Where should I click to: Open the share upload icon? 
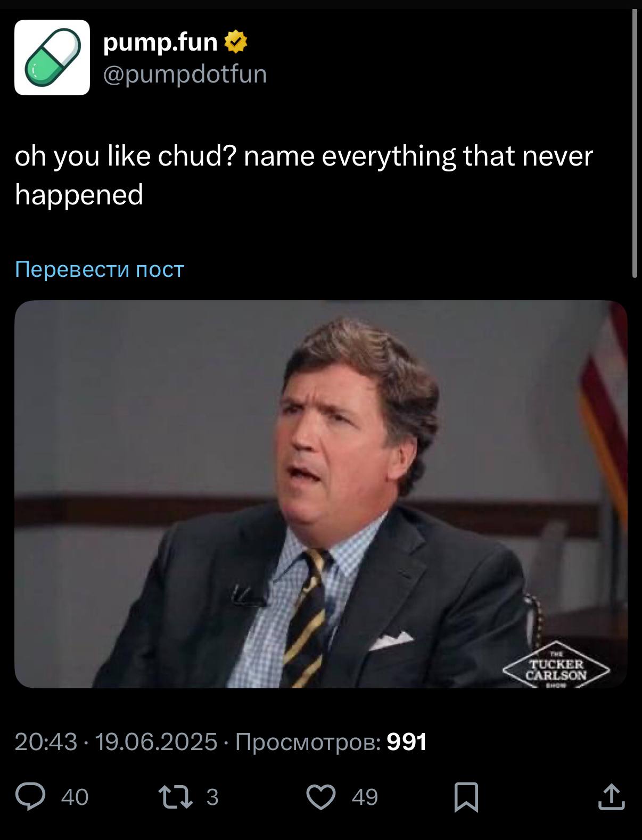point(611,797)
